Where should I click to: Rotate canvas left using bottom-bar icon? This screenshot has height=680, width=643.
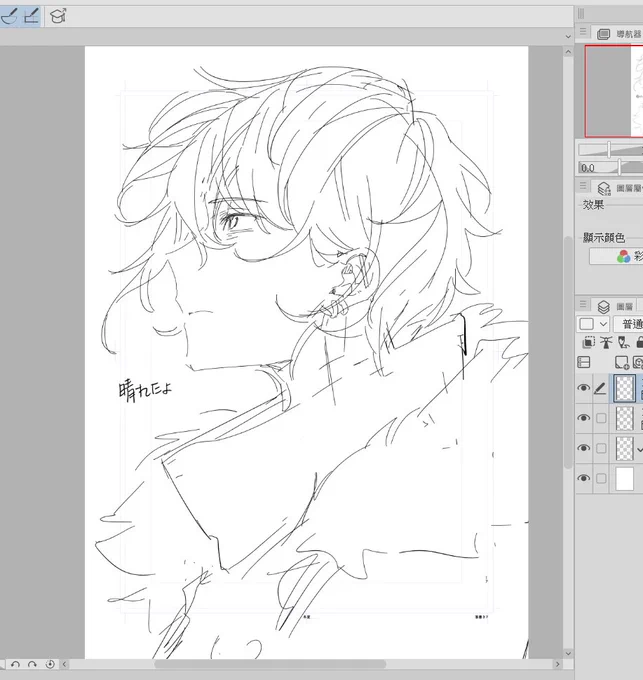(x=15, y=664)
